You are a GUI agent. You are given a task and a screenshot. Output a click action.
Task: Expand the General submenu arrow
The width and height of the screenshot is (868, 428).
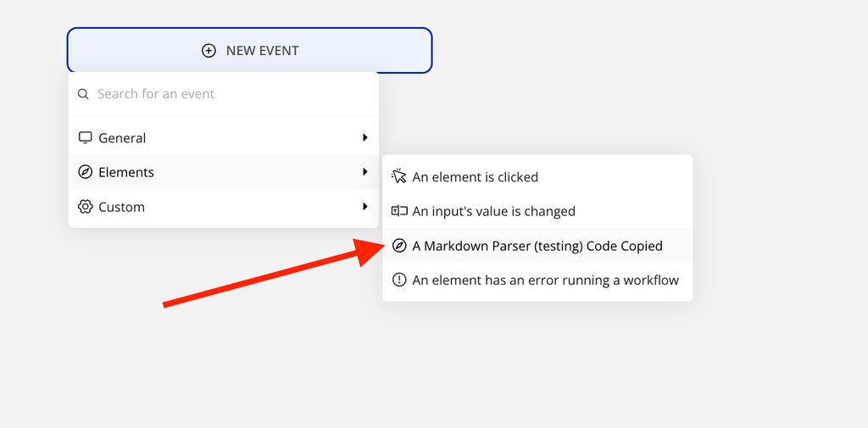[x=364, y=137]
